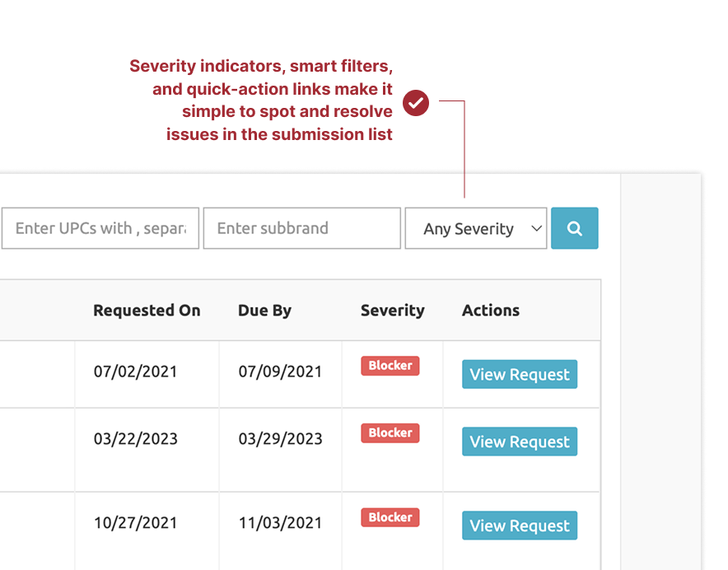Sort by the Requested On column header
The image size is (728, 570).
(147, 311)
